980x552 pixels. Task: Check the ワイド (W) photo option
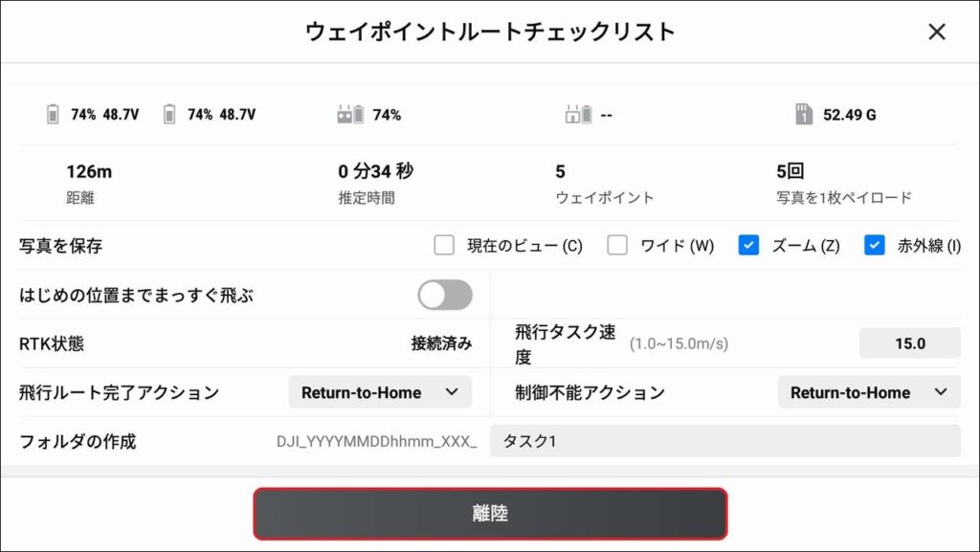click(x=617, y=246)
